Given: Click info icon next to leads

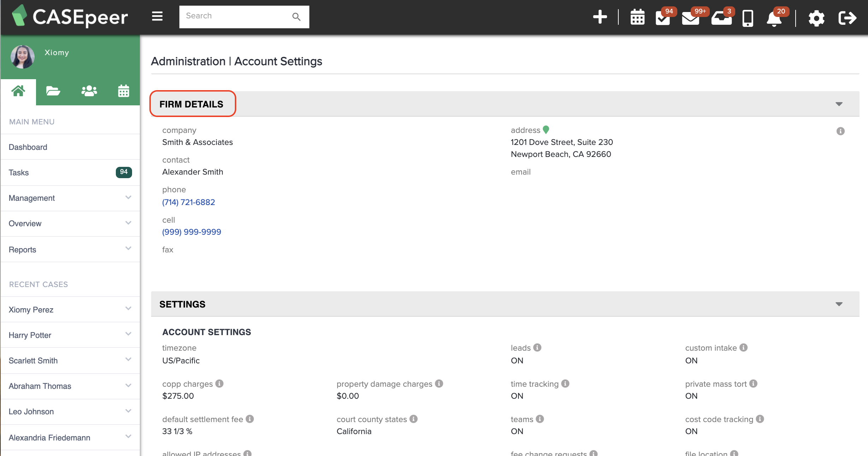Looking at the screenshot, I should [537, 347].
